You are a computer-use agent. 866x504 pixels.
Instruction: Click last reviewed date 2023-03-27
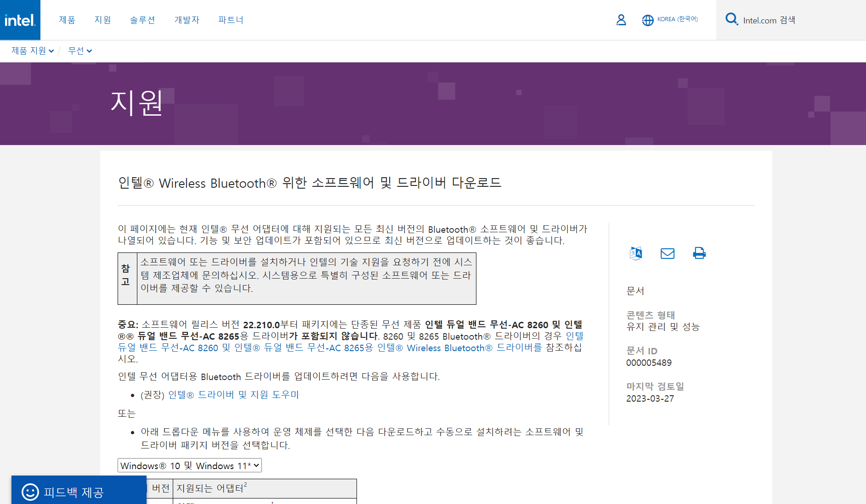[650, 398]
